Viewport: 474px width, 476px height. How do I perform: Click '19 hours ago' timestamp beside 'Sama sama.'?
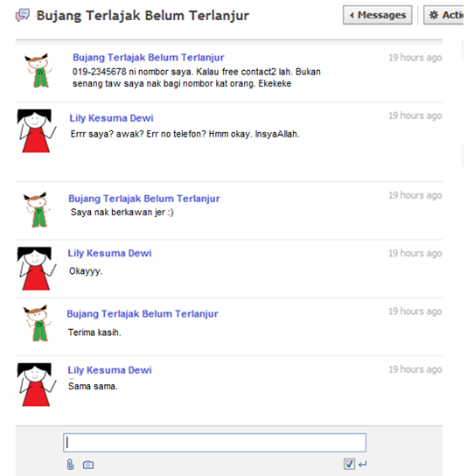point(415,369)
